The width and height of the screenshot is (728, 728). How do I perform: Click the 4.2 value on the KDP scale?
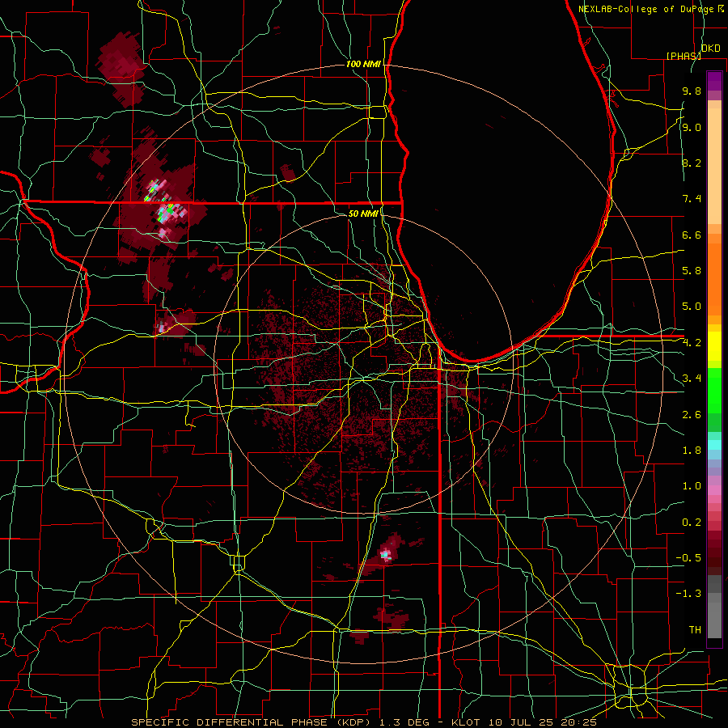pos(692,343)
